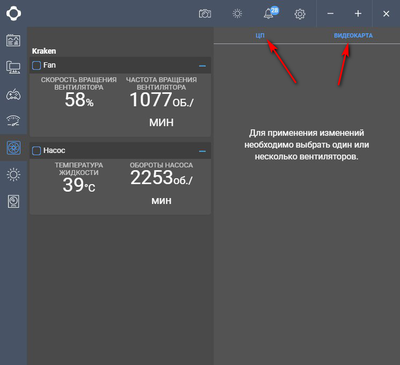
Task: Switch to the ЦП tab
Action: pyautogui.click(x=260, y=36)
